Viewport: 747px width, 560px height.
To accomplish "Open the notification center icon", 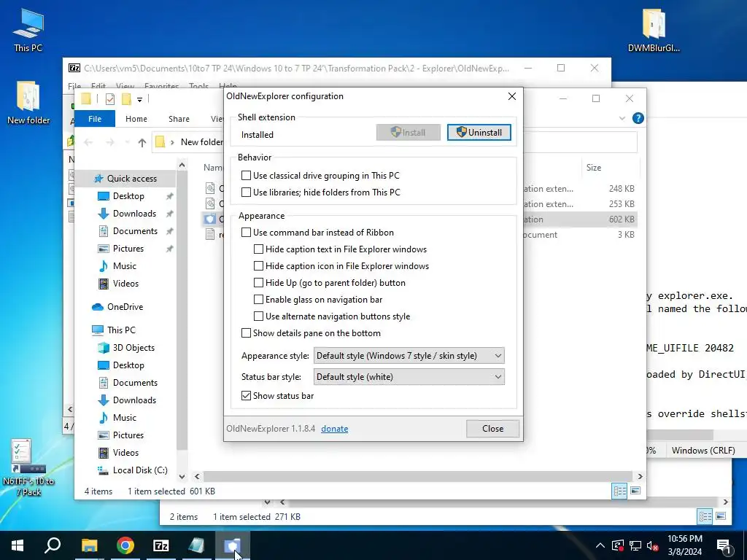I will click(723, 546).
